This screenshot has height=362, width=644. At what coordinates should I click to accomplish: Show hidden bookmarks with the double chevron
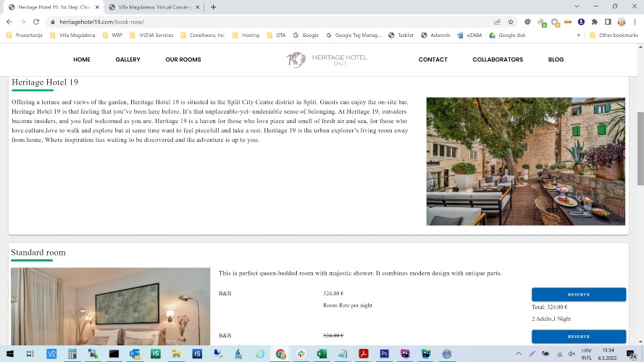578,35
